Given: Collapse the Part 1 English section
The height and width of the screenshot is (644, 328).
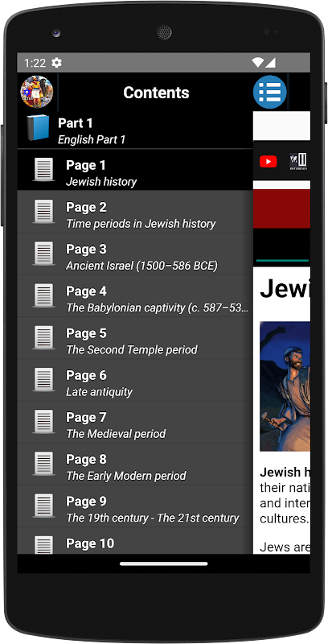Looking at the screenshot, I should point(135,131).
